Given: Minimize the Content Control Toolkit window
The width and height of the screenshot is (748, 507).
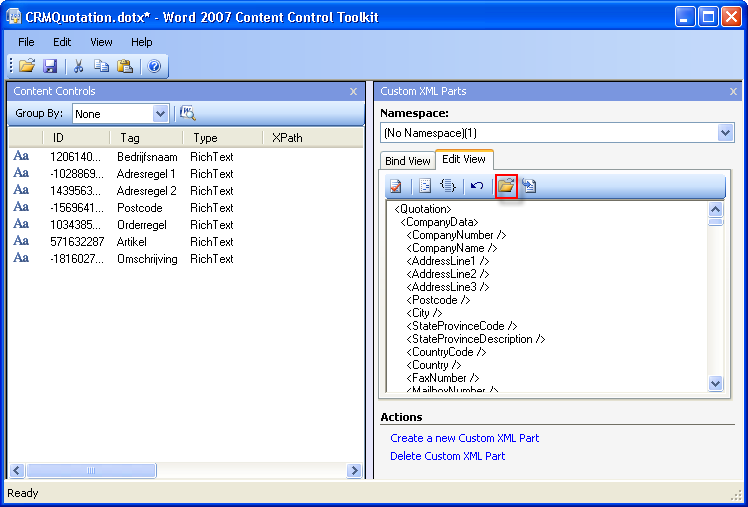Looking at the screenshot, I should pyautogui.click(x=685, y=17).
